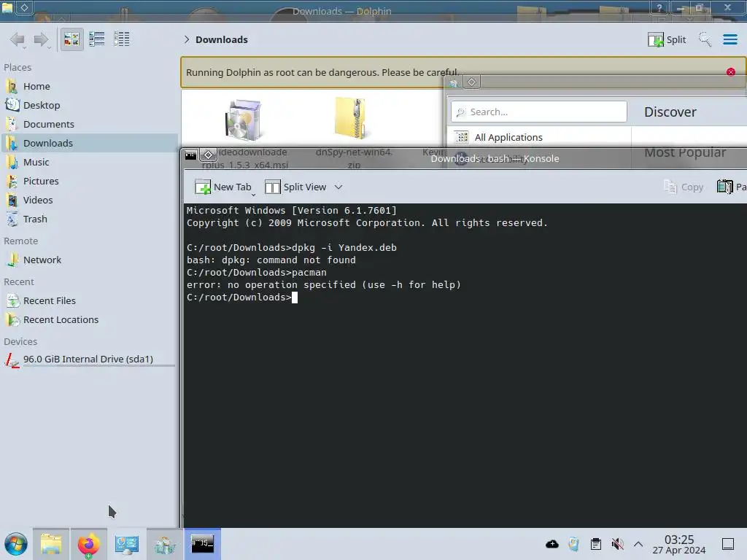Toggle Konsole keep-on-all-desktops pin button
Screen dimensions: 747x560
pyautogui.click(x=209, y=155)
